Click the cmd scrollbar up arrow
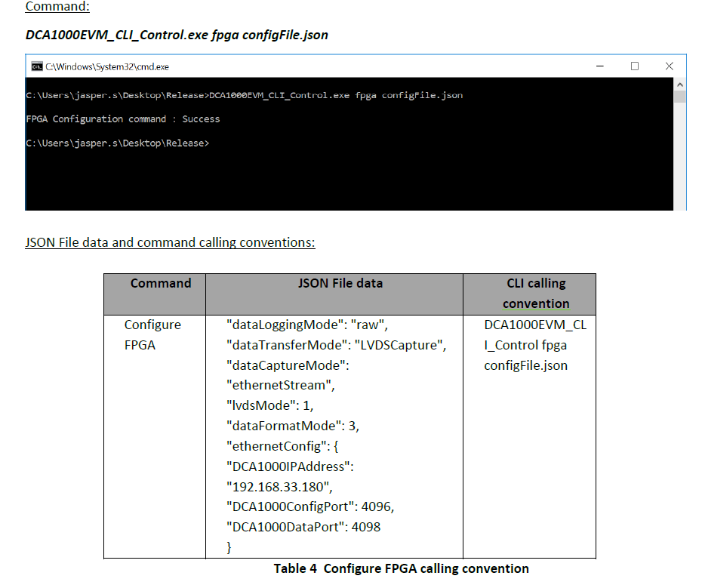Viewport: 702px width, 588px height. pos(679,85)
